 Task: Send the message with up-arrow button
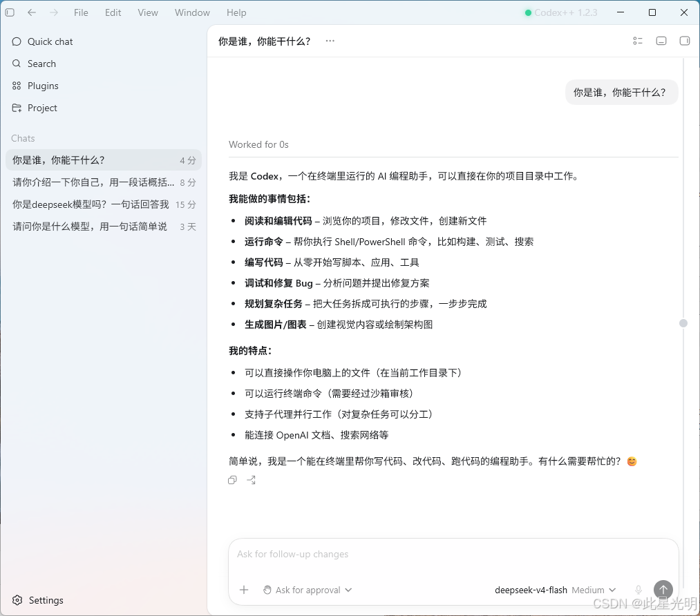pyautogui.click(x=663, y=590)
